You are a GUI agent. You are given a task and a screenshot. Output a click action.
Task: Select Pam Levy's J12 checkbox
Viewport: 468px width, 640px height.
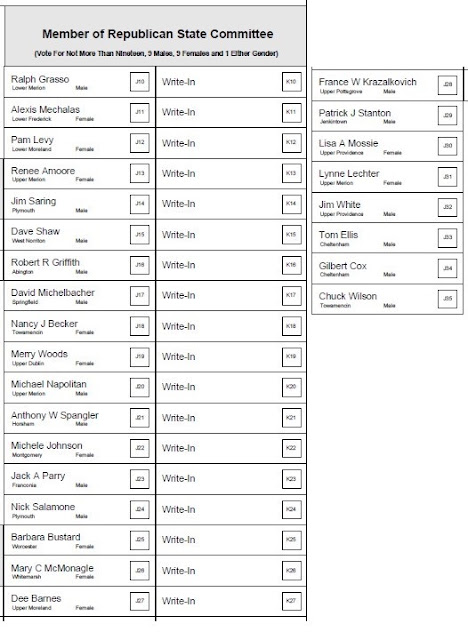[140, 142]
